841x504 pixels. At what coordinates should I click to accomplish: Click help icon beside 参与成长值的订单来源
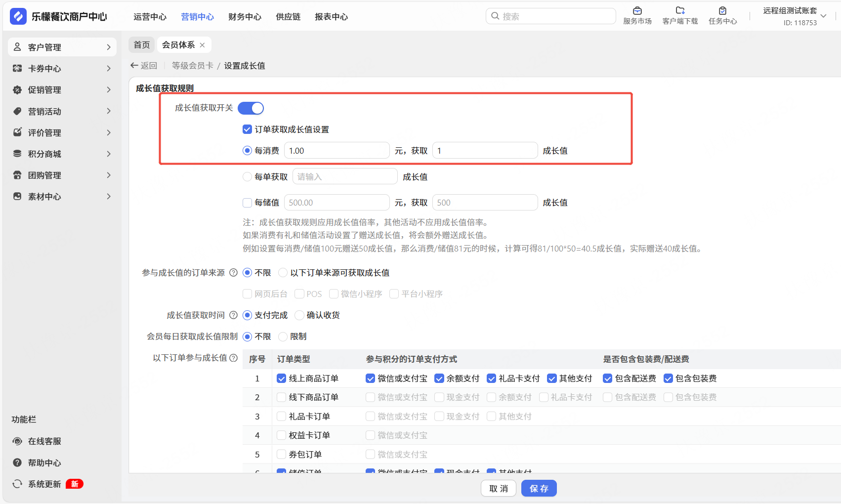tap(233, 273)
